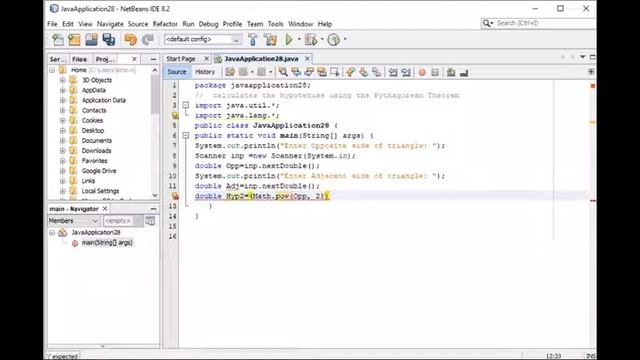Viewport: 640px width, 360px height.
Task: Click the Save All icon
Action: (x=109, y=40)
